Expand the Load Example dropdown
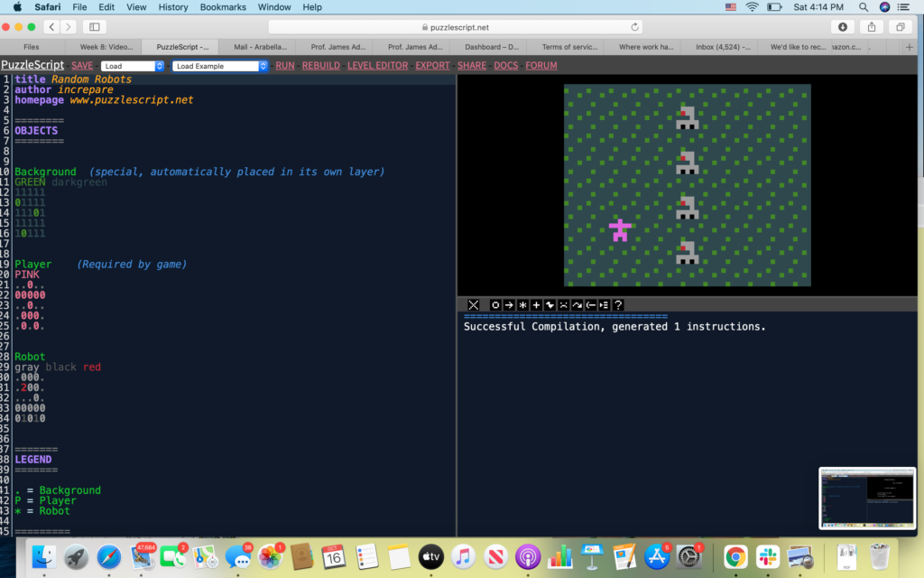 pyautogui.click(x=221, y=66)
